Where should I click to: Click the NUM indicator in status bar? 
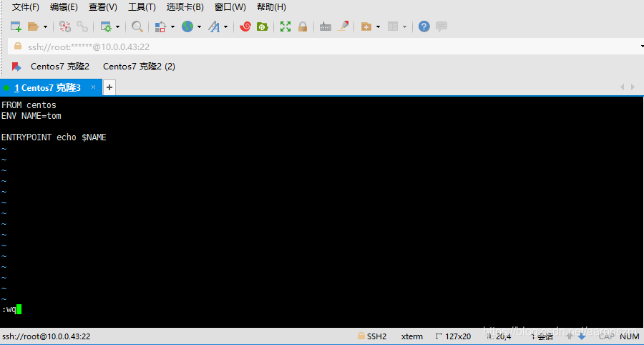tap(630, 337)
